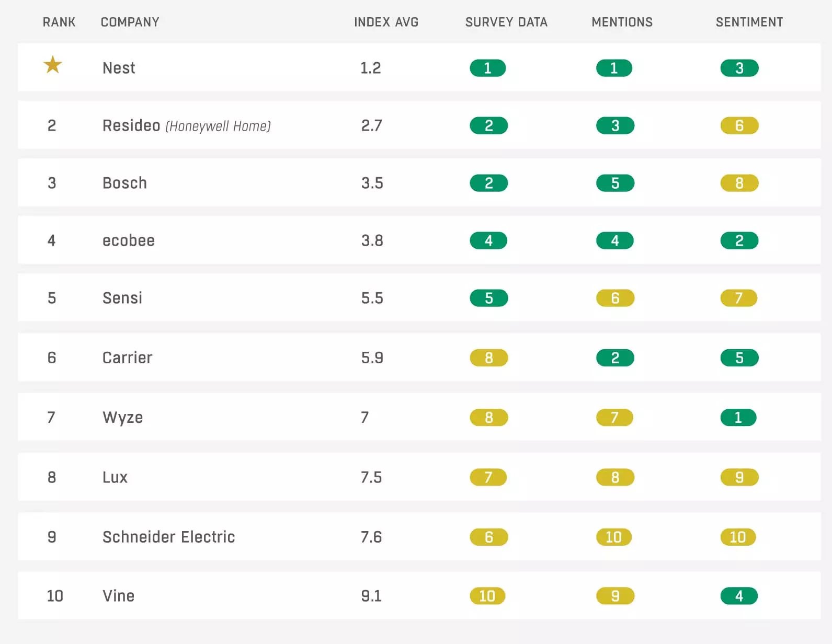
Task: Select the ecobee company row name
Action: (129, 240)
